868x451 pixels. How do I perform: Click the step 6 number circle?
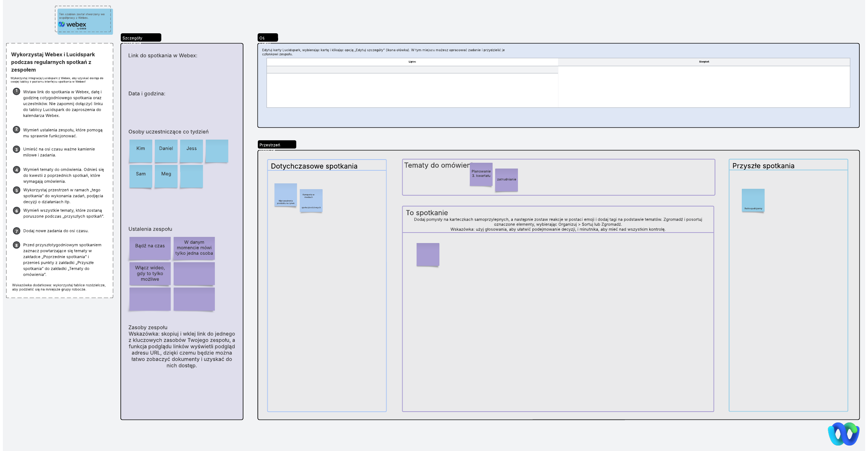[16, 210]
